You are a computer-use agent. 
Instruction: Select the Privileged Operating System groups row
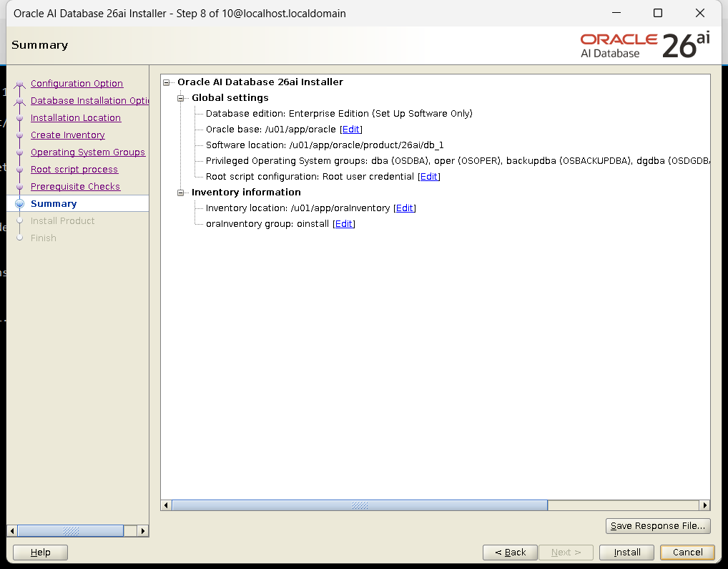click(x=458, y=161)
